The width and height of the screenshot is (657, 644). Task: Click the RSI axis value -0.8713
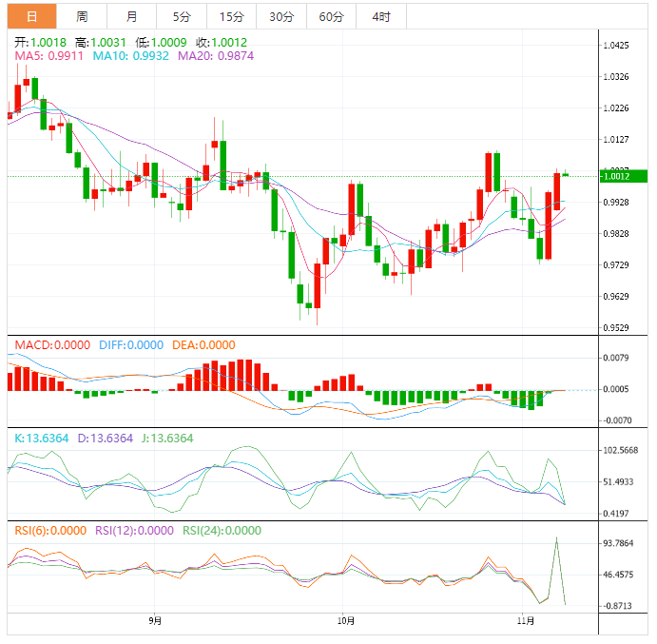click(x=617, y=606)
